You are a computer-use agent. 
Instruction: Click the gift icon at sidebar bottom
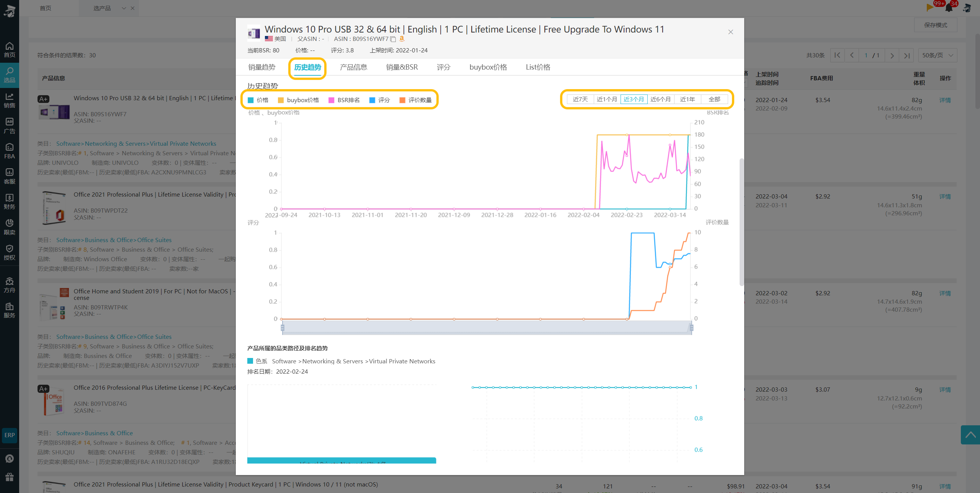click(9, 477)
